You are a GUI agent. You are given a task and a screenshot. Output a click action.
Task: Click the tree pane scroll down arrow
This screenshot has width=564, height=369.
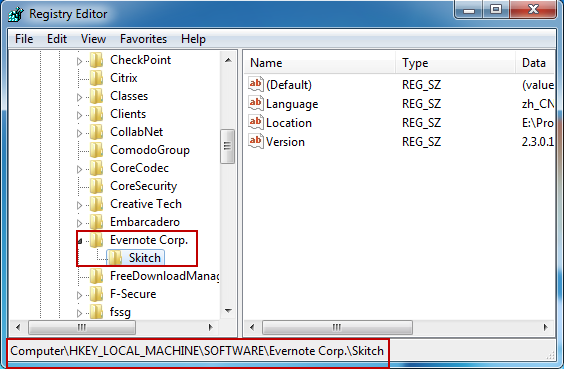(x=228, y=310)
